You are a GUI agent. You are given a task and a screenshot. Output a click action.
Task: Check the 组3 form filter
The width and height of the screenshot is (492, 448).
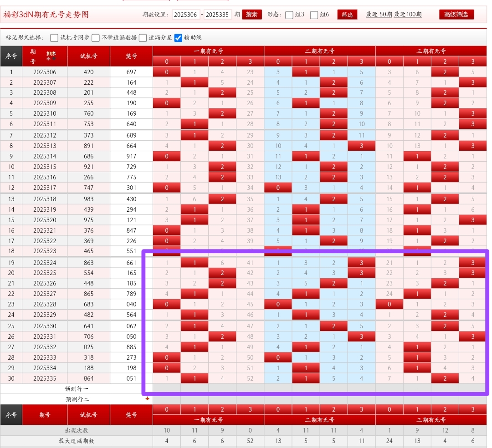(x=289, y=15)
